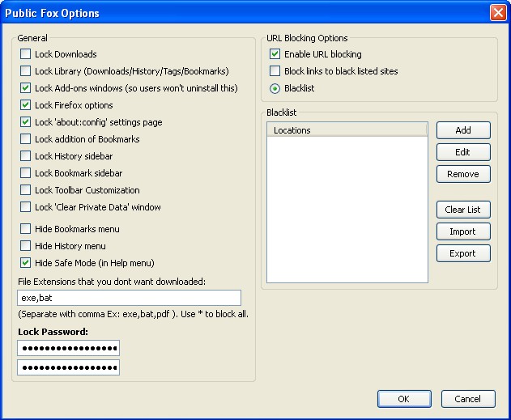Check Lock Library (Downloads/History/Tags/Bookmarks)
Viewport: 511px width, 420px height.
click(25, 70)
